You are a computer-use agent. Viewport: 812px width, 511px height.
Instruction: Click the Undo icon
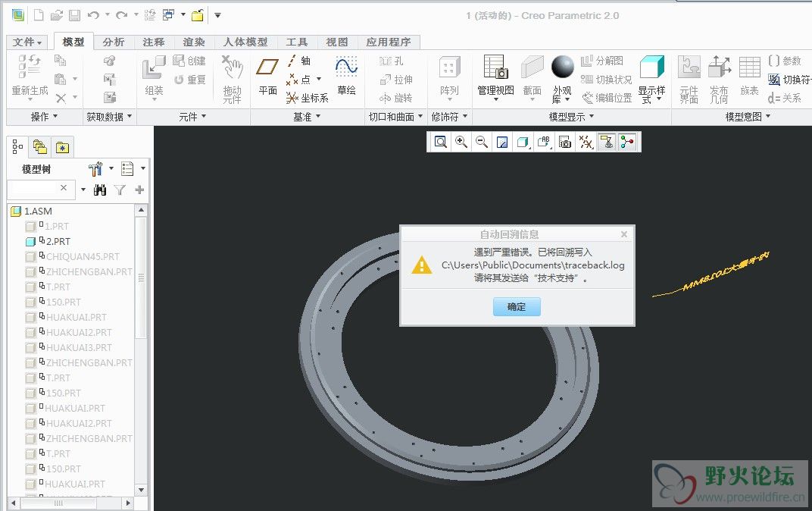coord(93,15)
